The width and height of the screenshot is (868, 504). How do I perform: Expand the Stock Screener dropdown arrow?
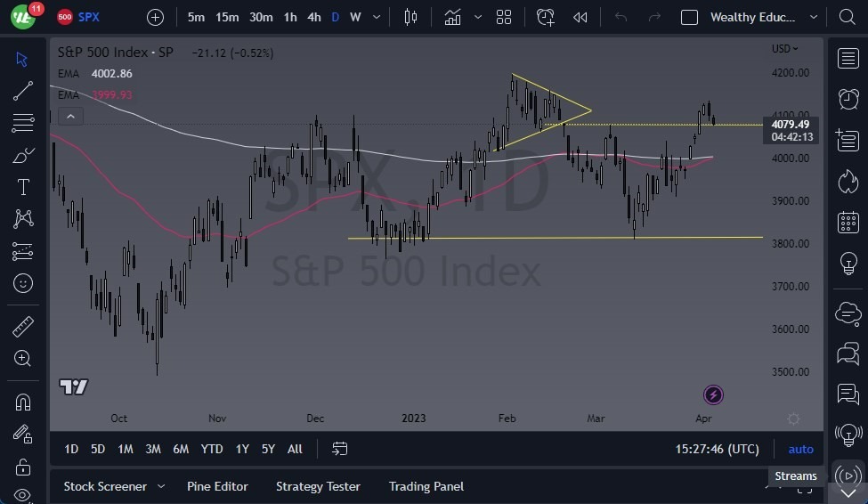click(x=161, y=486)
